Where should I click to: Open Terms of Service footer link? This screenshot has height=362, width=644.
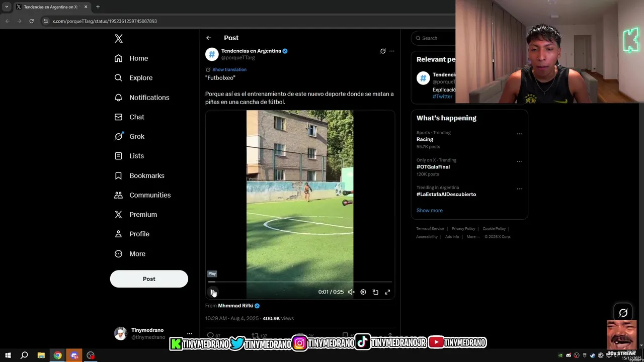[x=430, y=229]
